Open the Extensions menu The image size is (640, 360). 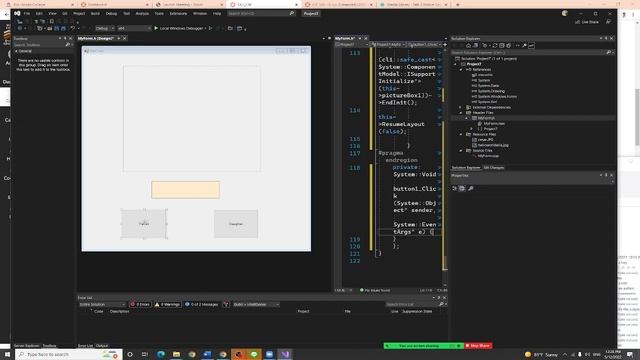point(178,13)
